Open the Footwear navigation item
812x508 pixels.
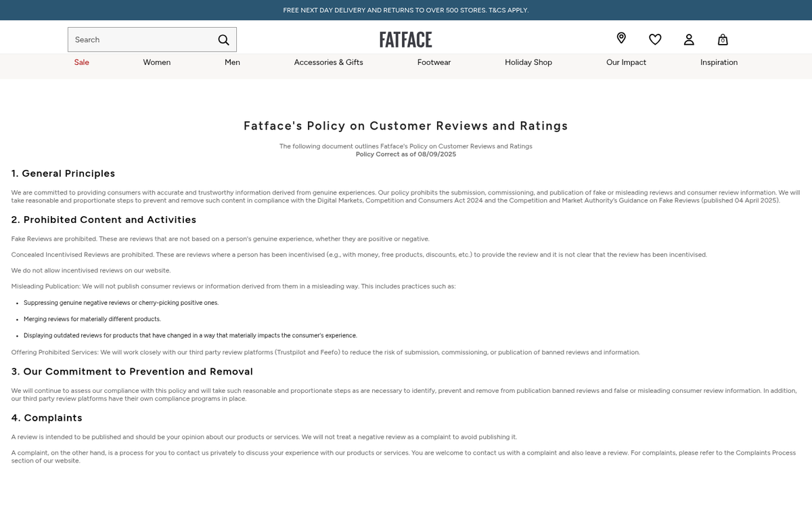tap(434, 62)
